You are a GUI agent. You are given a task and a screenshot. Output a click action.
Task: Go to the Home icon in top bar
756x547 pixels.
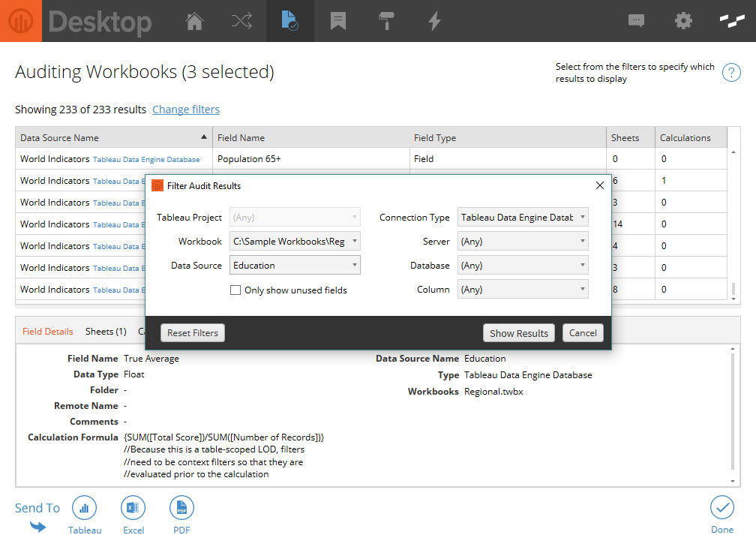(x=194, y=21)
